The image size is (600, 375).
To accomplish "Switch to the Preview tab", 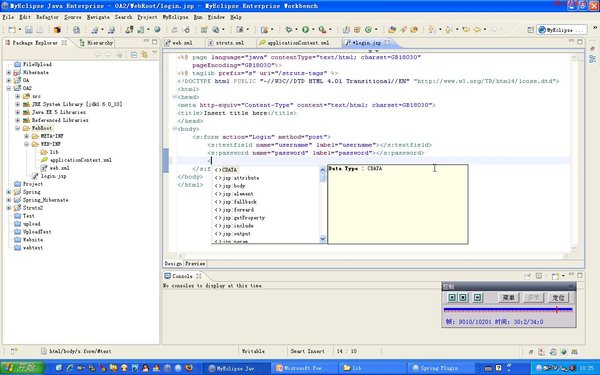I will click(x=196, y=264).
